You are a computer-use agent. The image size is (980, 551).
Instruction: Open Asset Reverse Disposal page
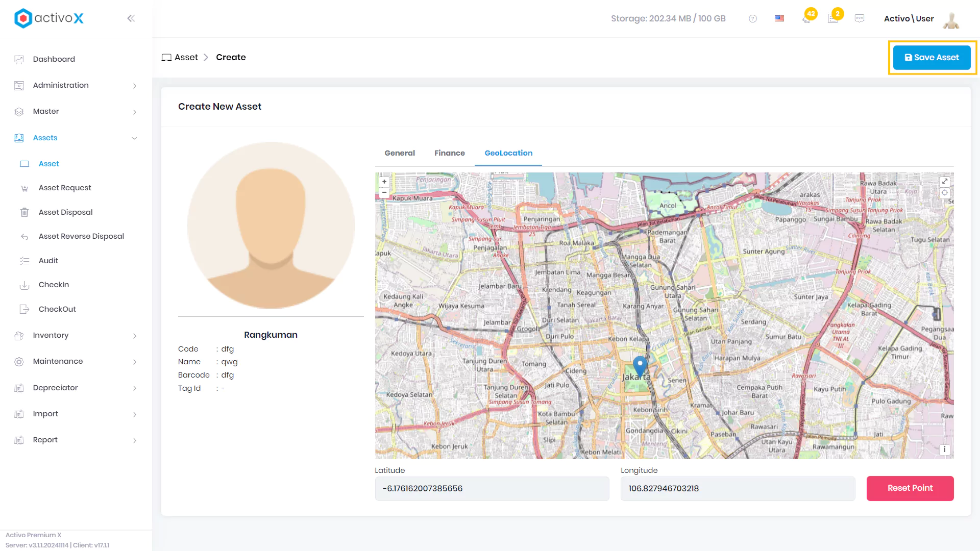[82, 236]
